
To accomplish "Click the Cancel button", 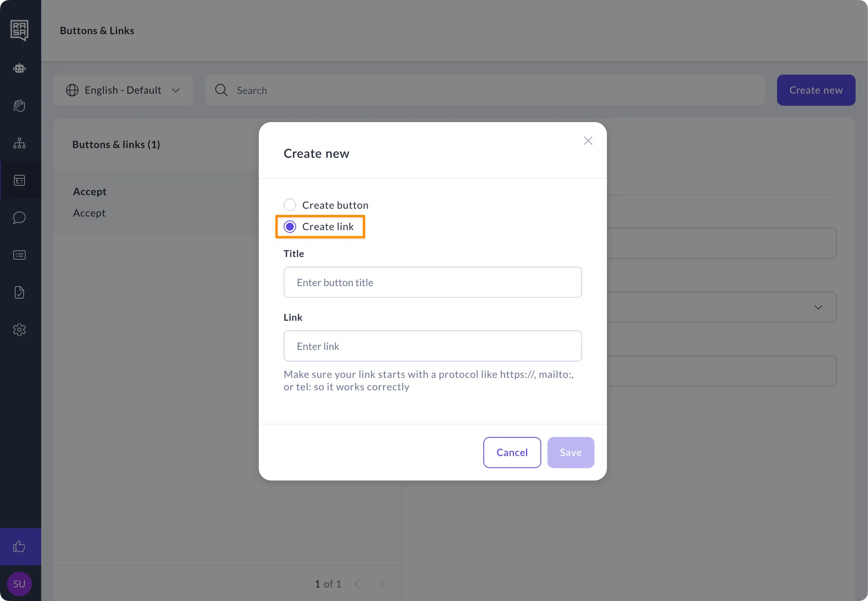I will click(x=512, y=452).
